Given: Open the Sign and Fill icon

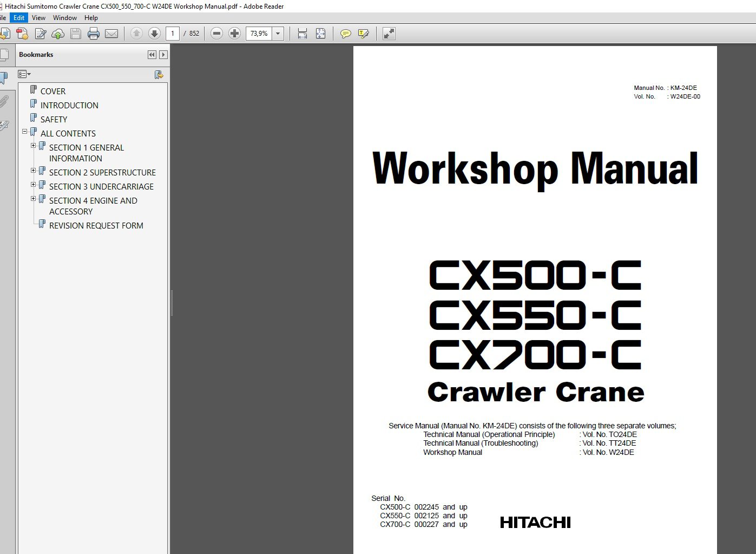Looking at the screenshot, I should click(41, 34).
